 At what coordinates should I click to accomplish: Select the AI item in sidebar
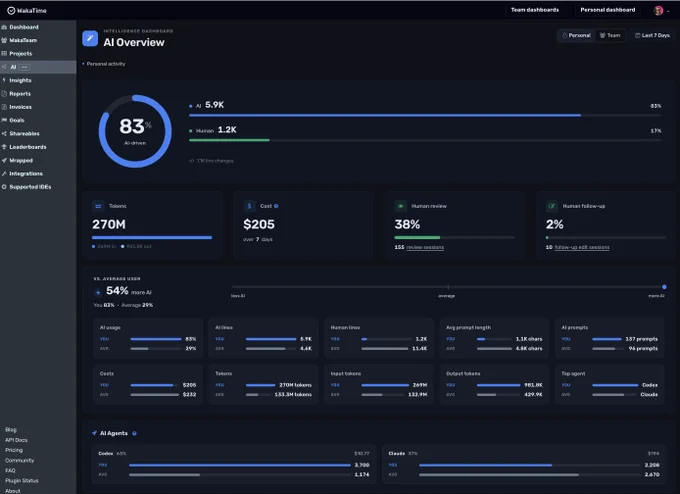[38, 67]
